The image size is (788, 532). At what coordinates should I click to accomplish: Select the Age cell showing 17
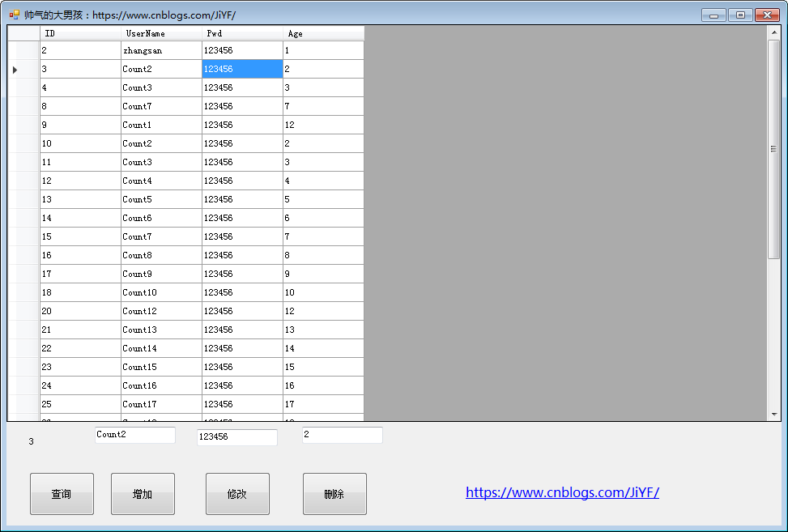323,404
